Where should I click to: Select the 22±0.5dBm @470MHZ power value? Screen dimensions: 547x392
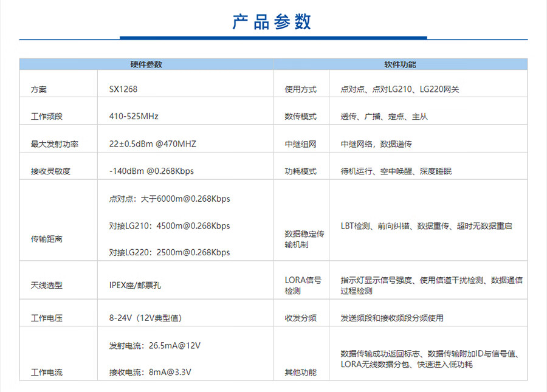click(x=153, y=144)
